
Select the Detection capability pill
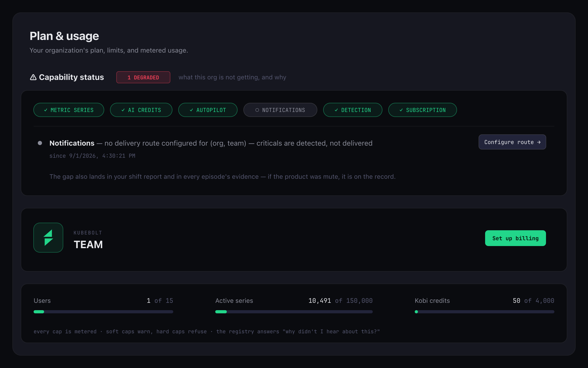[x=353, y=110]
